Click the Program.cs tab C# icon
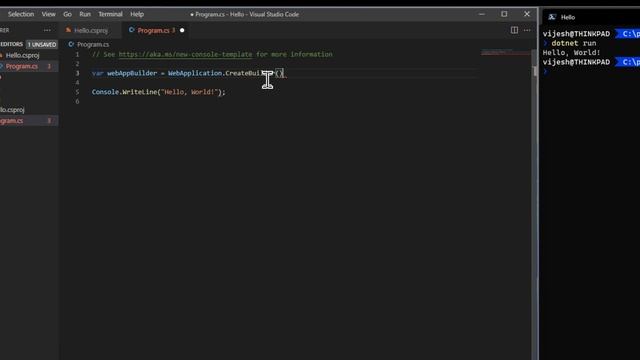This screenshot has width=640, height=360. pos(131,30)
